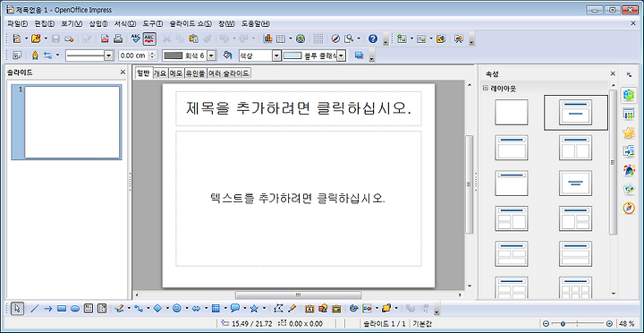Click the Paste clipboard icon
The width and height of the screenshot is (644, 333).
click(194, 38)
